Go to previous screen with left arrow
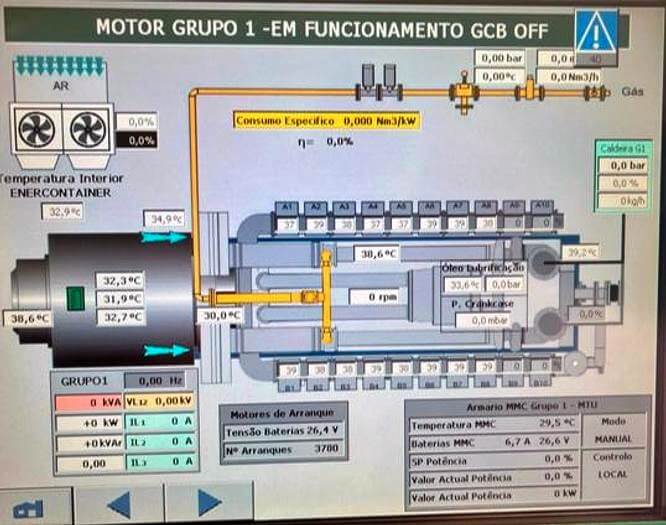 (118, 503)
